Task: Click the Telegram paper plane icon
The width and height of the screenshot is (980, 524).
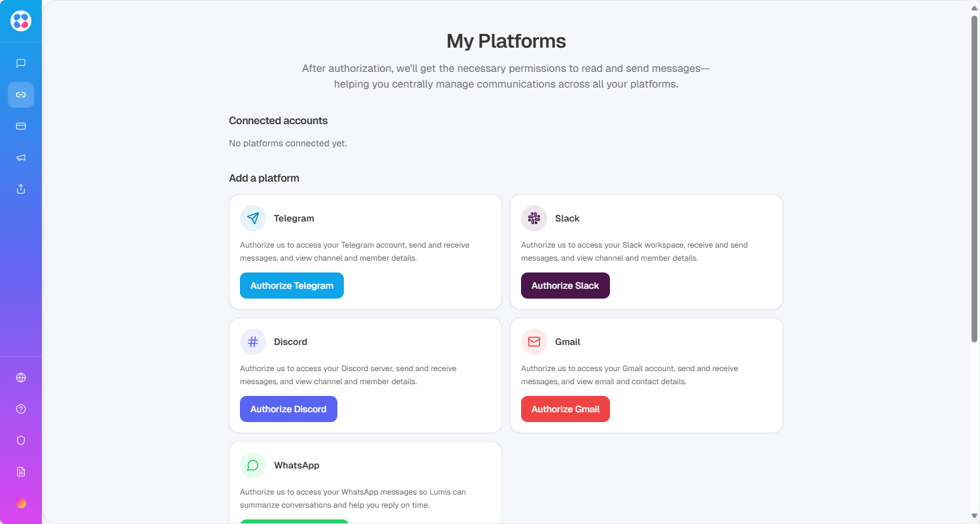Action: (253, 218)
